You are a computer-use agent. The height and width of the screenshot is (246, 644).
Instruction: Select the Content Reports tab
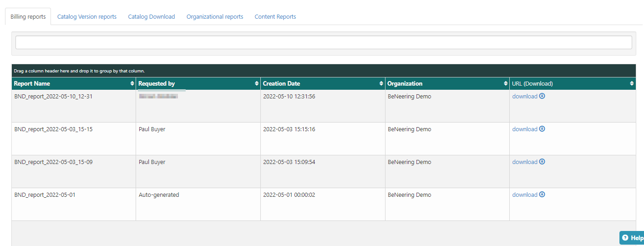[x=275, y=17]
